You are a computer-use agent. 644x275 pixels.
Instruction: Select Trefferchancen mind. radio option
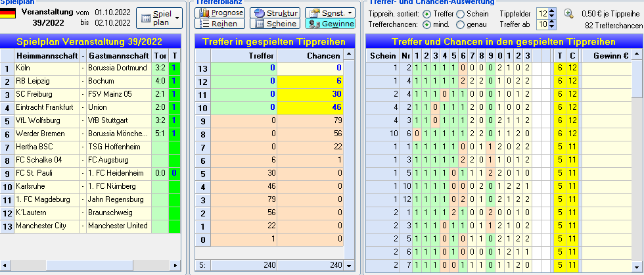[426, 24]
